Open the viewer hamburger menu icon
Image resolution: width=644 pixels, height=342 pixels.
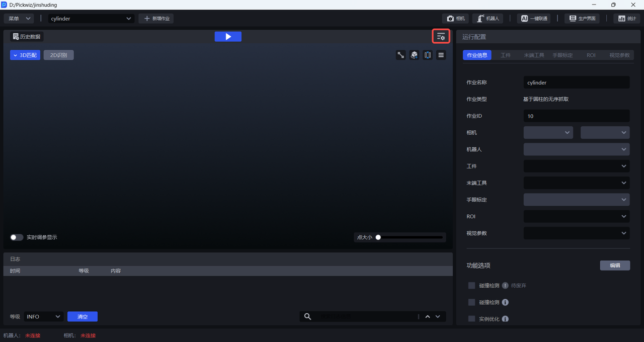(x=441, y=55)
